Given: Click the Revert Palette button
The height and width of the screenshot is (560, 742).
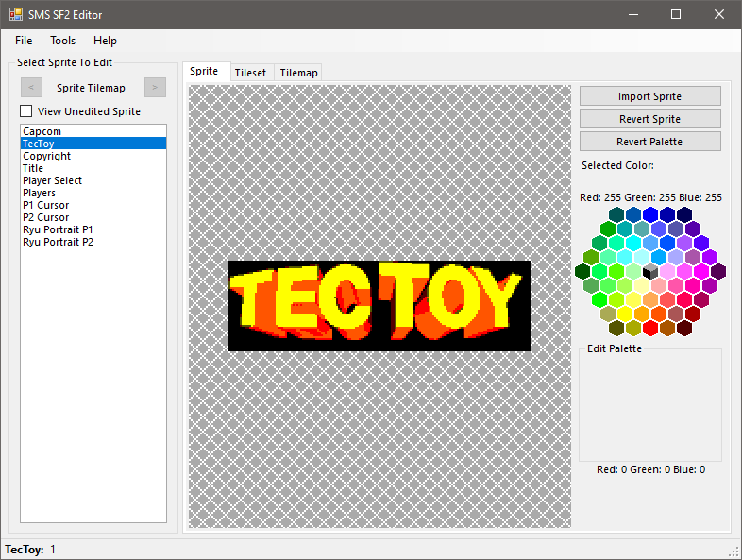Looking at the screenshot, I should [650, 142].
